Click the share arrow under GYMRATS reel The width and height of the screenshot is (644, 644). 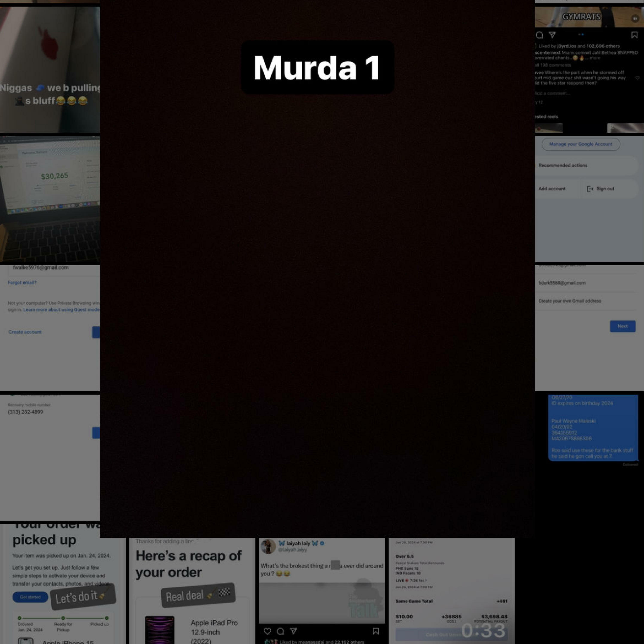[552, 35]
